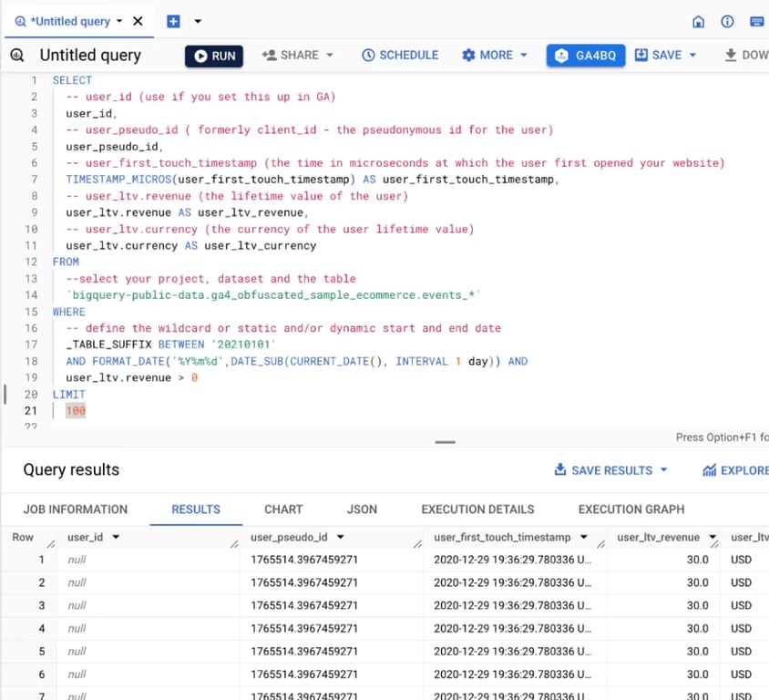Click the home icon in the top right

[698, 21]
